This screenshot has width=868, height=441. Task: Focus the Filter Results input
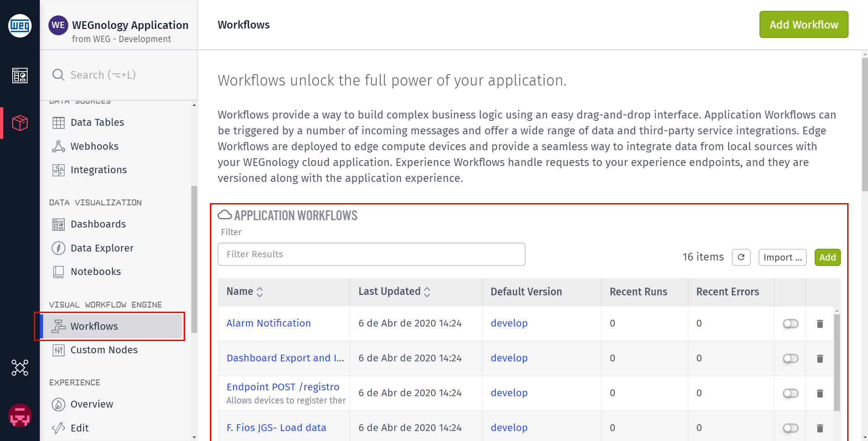click(371, 254)
